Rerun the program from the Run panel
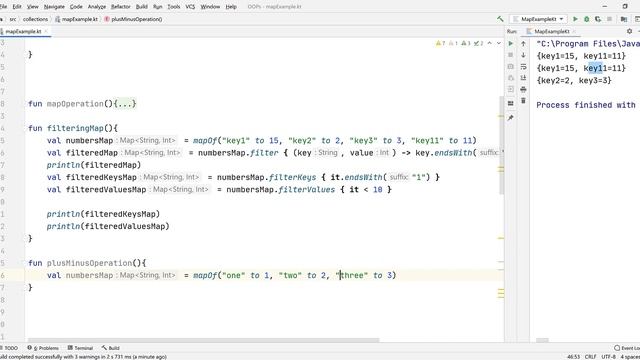640x360 pixels. [511, 43]
